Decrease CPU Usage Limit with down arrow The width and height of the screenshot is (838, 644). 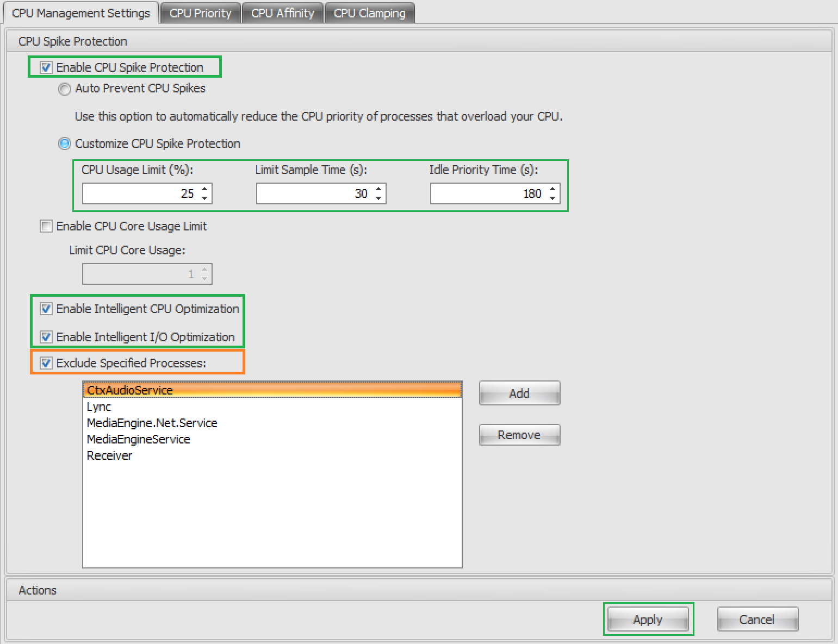click(204, 198)
